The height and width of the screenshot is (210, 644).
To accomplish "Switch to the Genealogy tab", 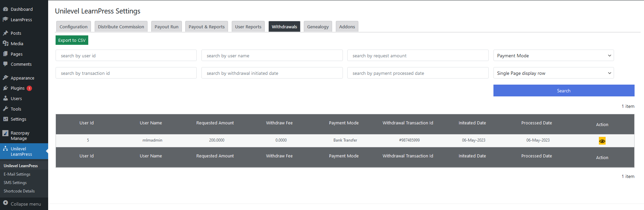I will pos(318,27).
